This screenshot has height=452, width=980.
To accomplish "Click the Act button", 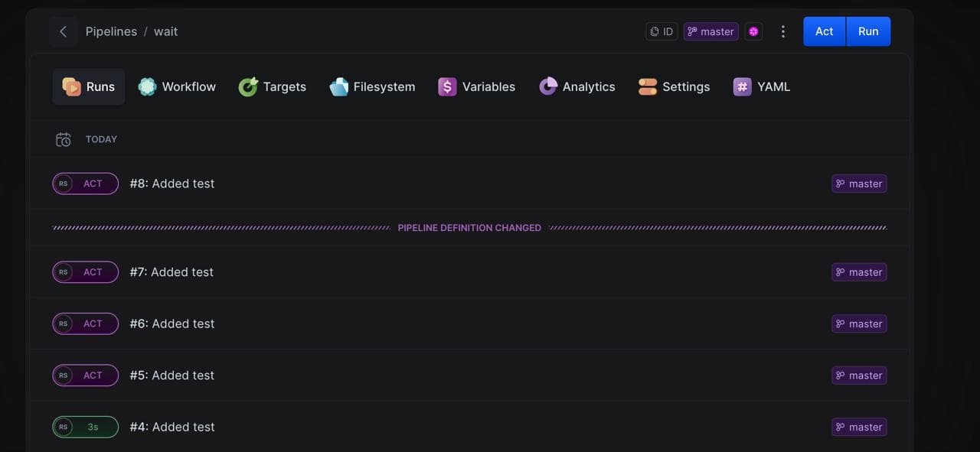I will [824, 31].
